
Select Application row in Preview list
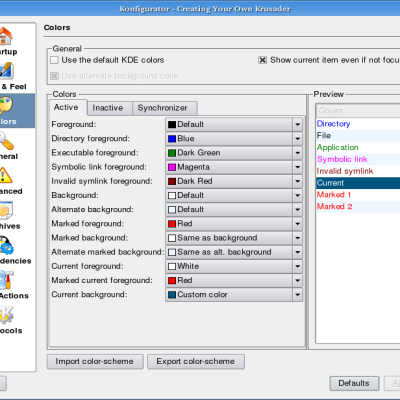tap(358, 148)
